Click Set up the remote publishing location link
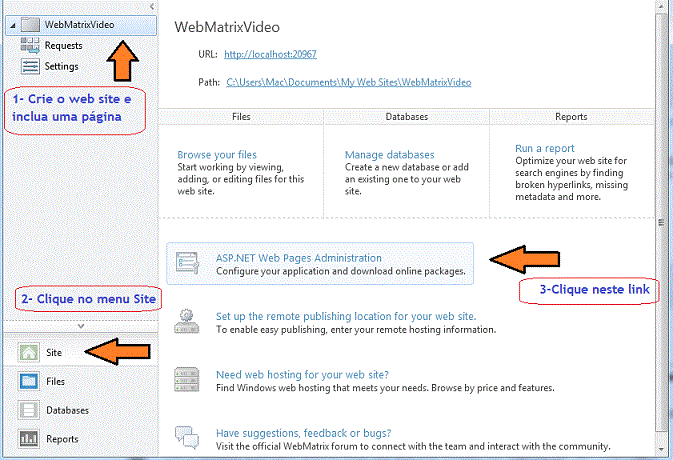 tap(346, 316)
